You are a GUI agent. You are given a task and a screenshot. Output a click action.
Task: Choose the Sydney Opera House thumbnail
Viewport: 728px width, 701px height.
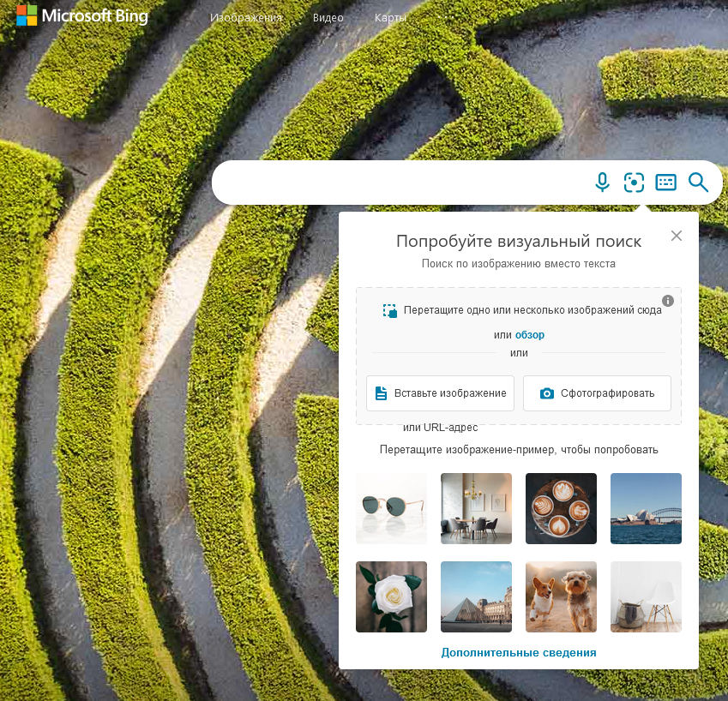(646, 508)
